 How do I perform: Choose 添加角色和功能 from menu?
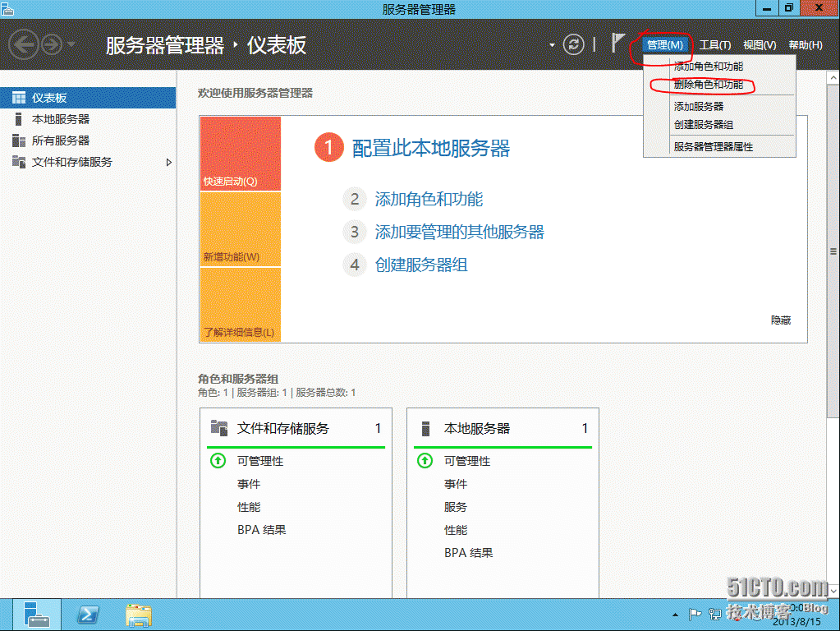719,67
